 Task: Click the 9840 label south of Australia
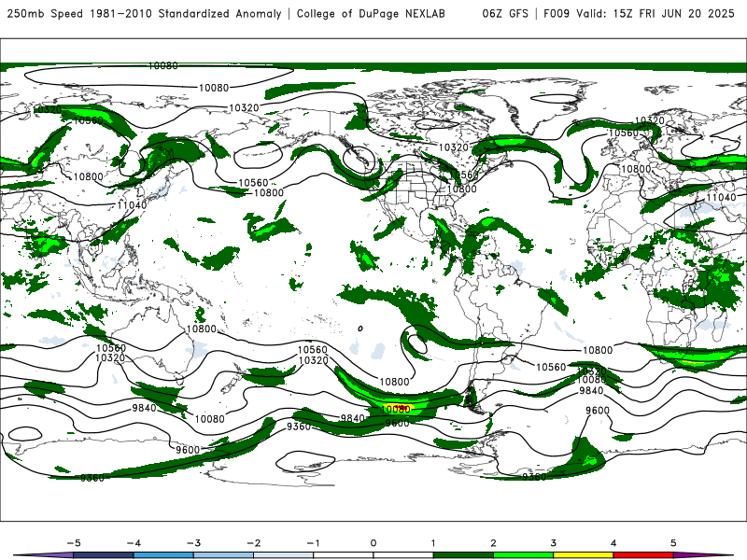[x=144, y=408]
